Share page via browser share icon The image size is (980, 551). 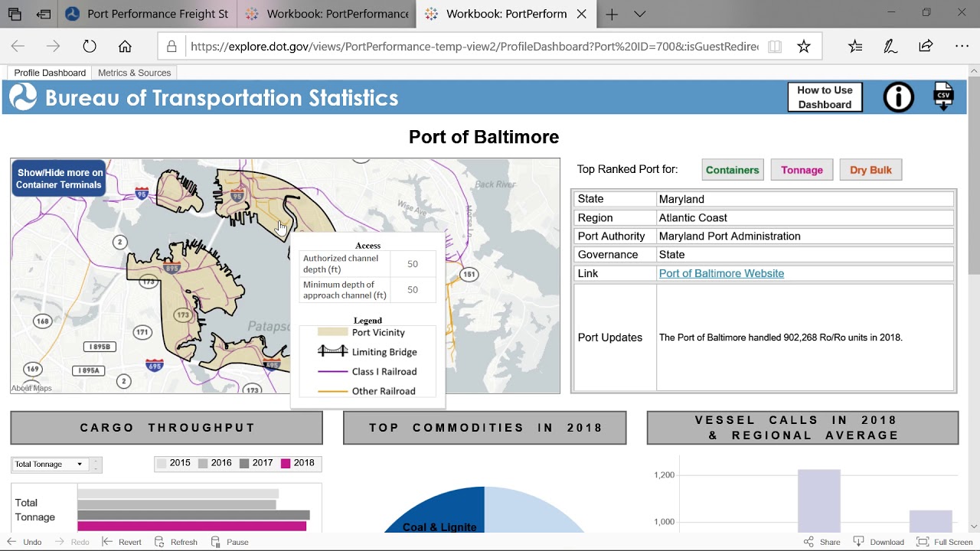pyautogui.click(x=926, y=47)
